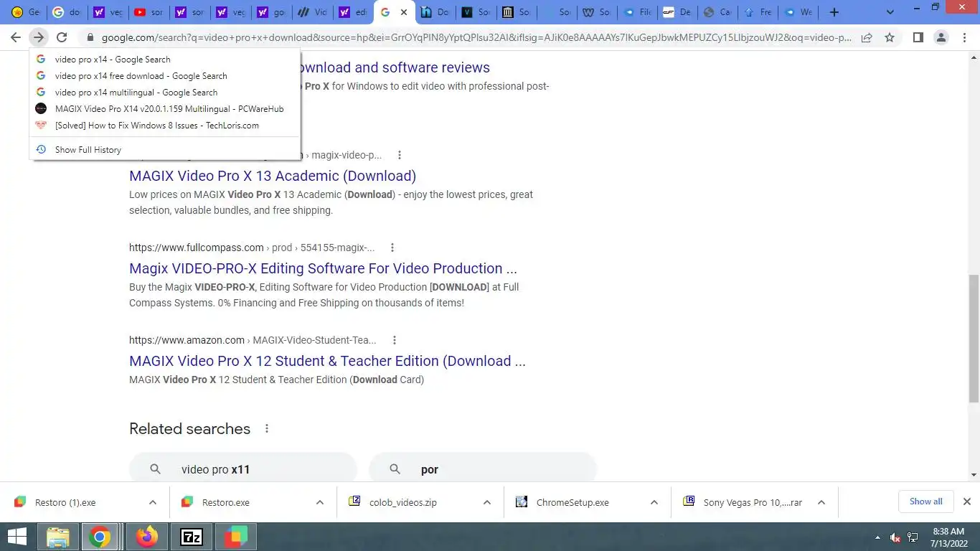Reload the current page

[62, 37]
